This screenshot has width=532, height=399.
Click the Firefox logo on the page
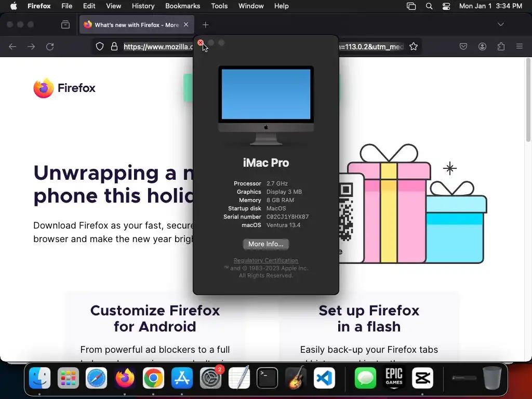coord(64,88)
